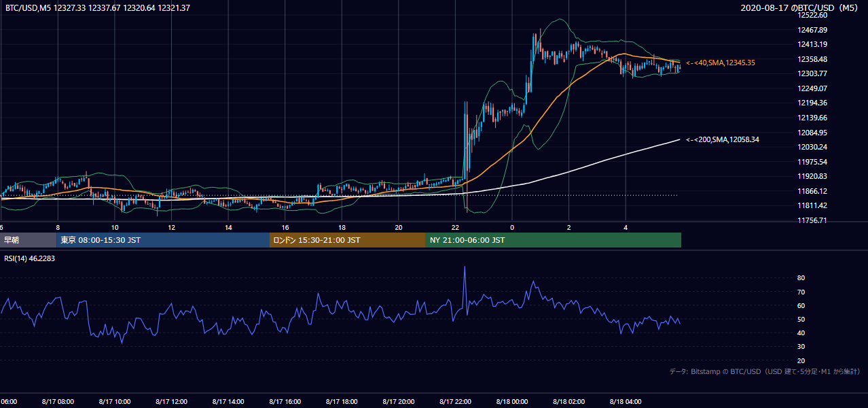
Task: Click hour tick '14' under the price chart
Action: 228,227
